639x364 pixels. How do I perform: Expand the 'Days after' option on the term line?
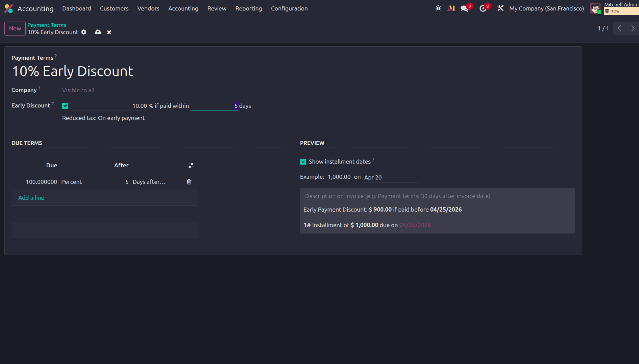point(149,181)
